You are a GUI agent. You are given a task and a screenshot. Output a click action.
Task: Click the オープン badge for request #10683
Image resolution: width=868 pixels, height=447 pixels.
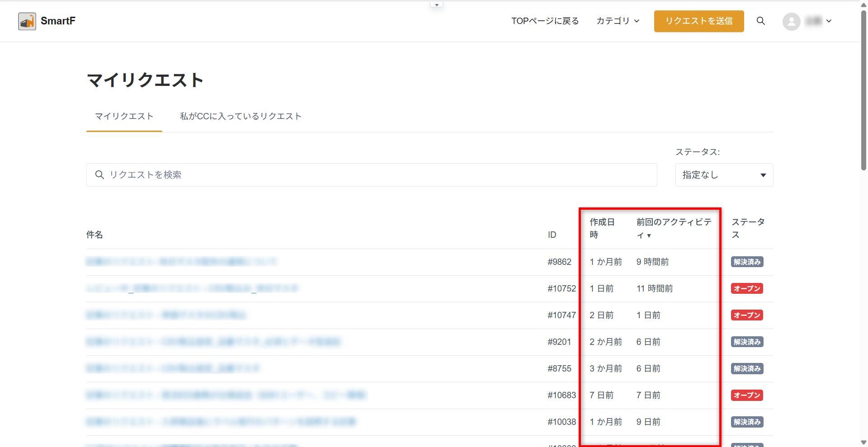point(747,395)
